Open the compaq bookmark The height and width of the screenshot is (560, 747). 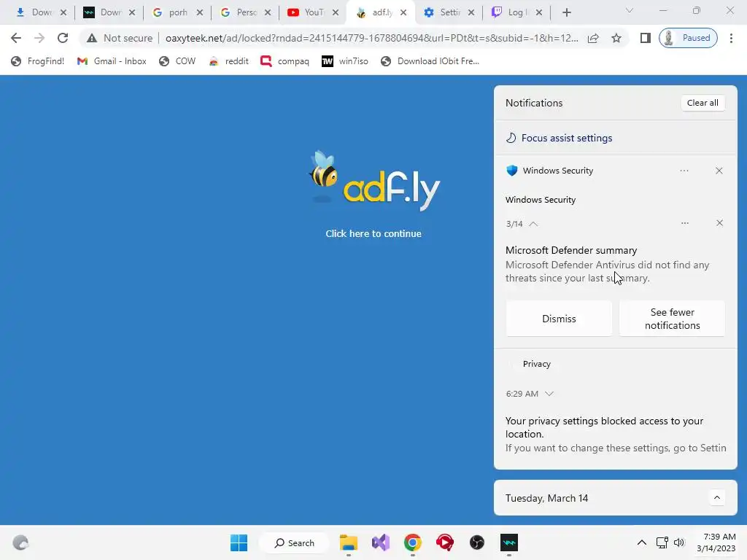point(285,61)
